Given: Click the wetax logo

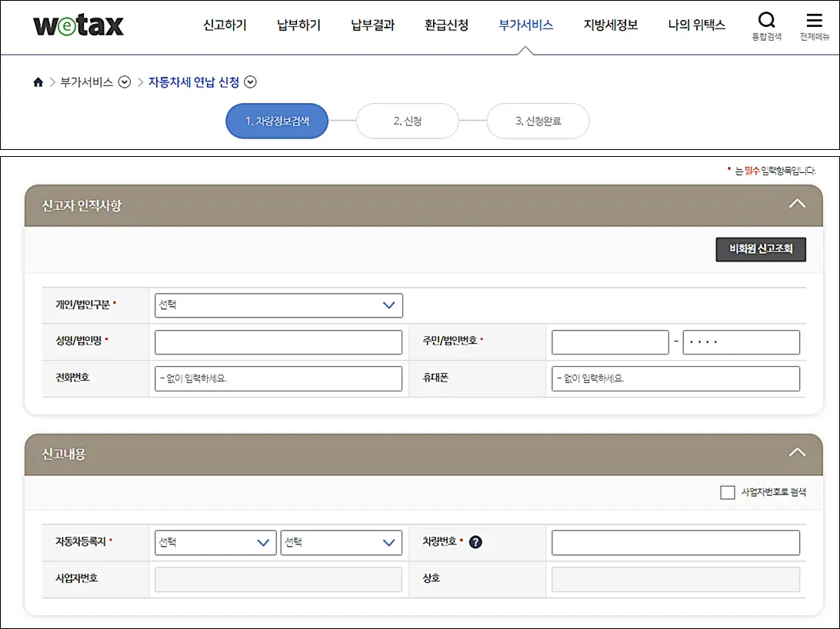Looking at the screenshot, I should point(77,25).
